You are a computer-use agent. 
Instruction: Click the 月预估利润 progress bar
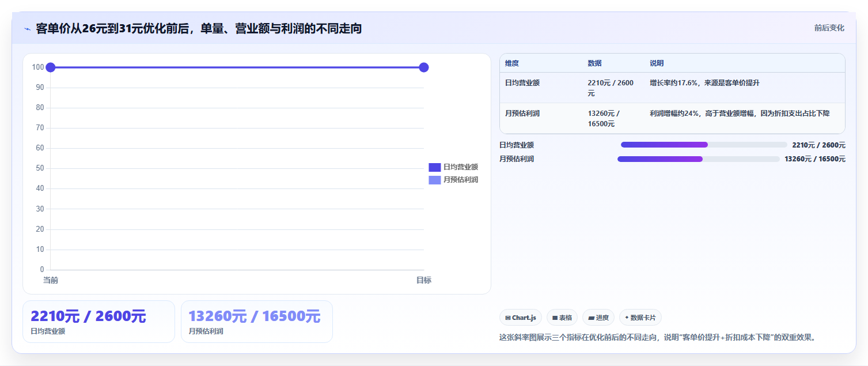tap(699, 159)
